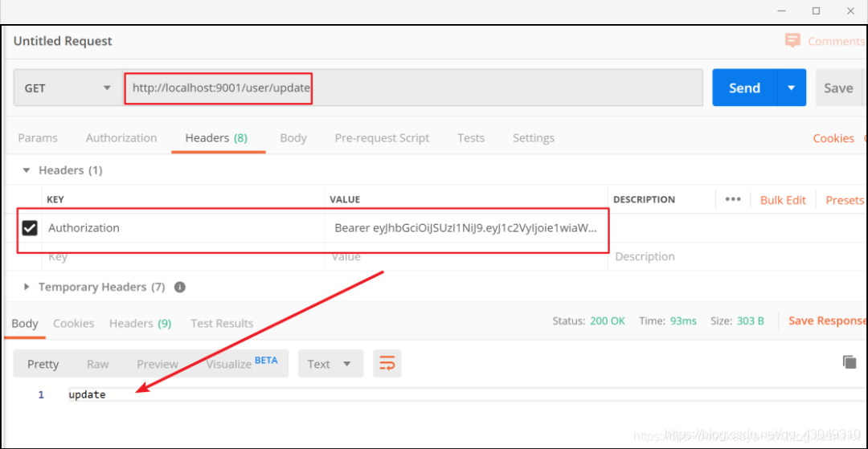Select the response Body tab
Viewport: 868px width, 449px height.
25,324
